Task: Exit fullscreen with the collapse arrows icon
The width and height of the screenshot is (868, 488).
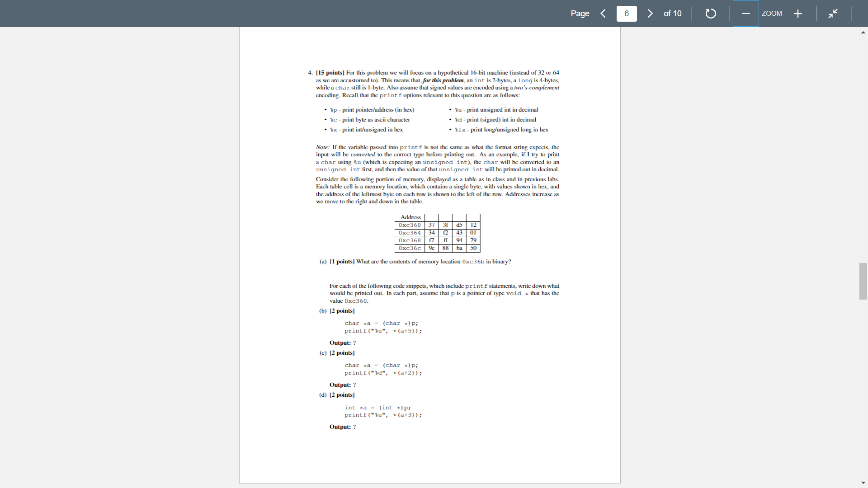Action: click(833, 14)
